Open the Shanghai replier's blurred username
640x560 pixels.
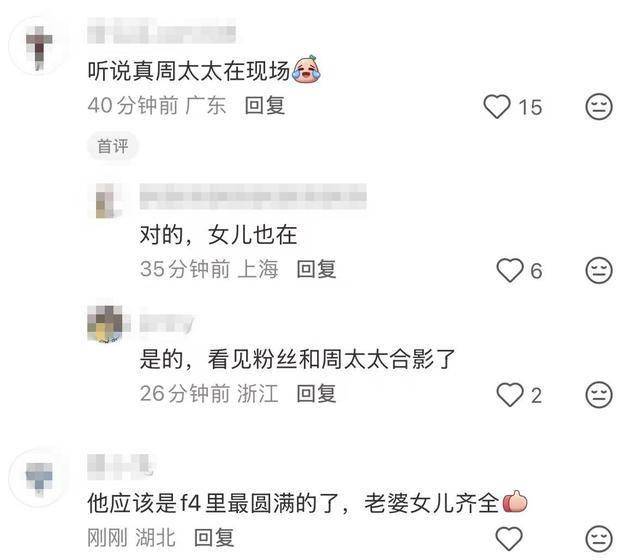(x=253, y=196)
